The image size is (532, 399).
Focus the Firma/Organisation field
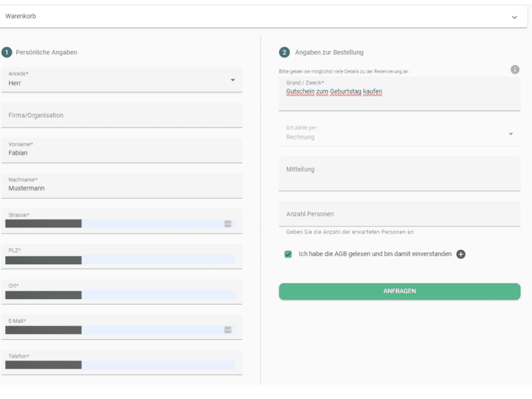[x=121, y=115]
